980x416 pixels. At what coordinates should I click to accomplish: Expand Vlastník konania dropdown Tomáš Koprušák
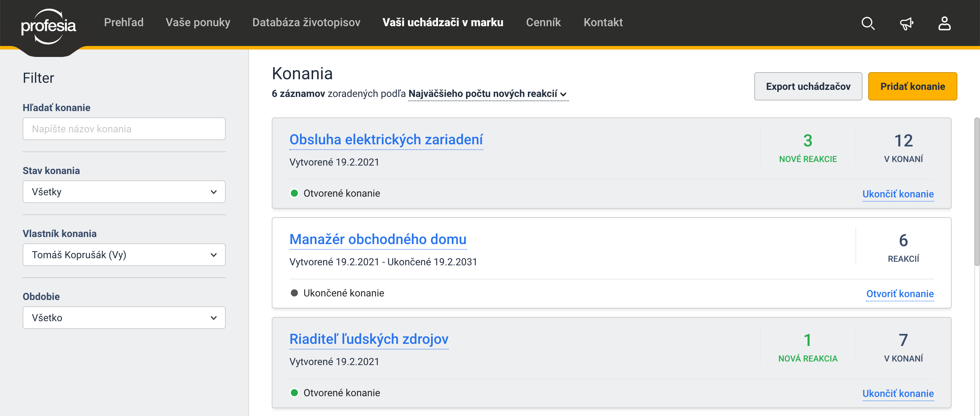(x=124, y=255)
